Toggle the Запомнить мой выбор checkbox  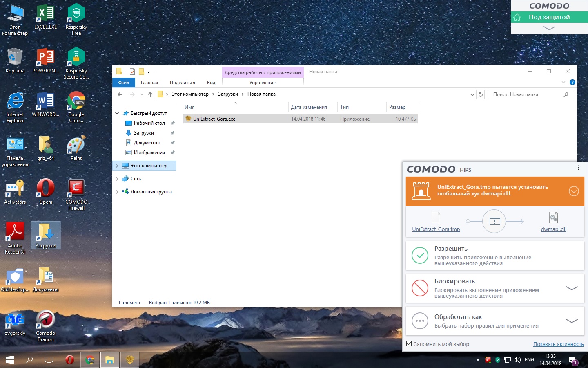[409, 344]
